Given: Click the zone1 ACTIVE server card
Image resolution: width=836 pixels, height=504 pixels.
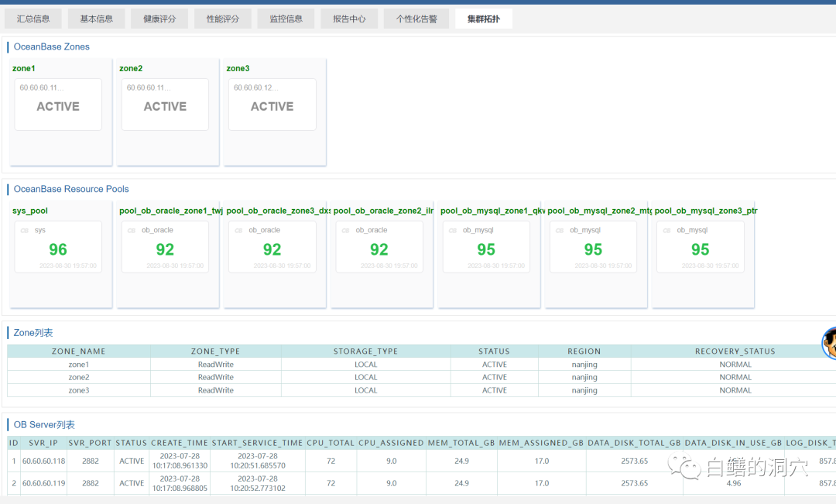Looking at the screenshot, I should click(x=58, y=105).
